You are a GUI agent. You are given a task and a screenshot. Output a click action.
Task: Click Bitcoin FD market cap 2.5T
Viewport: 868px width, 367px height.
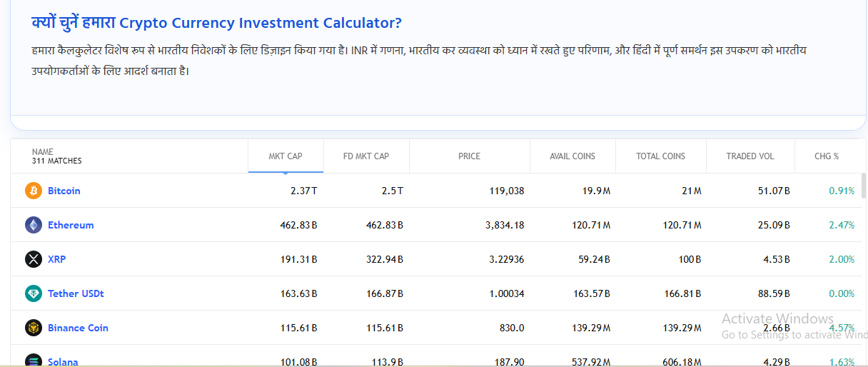click(392, 191)
